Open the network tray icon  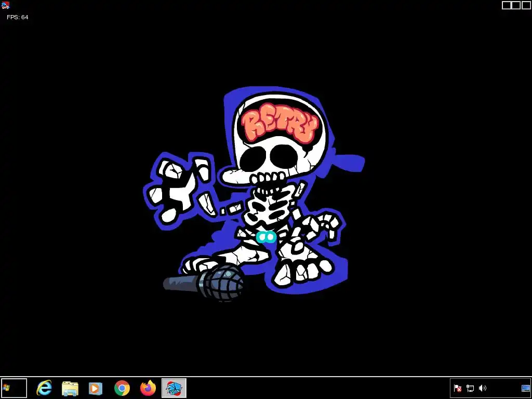(470, 388)
